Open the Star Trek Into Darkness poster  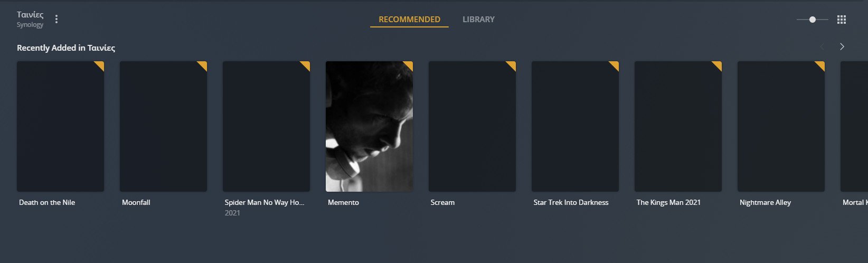tap(575, 126)
